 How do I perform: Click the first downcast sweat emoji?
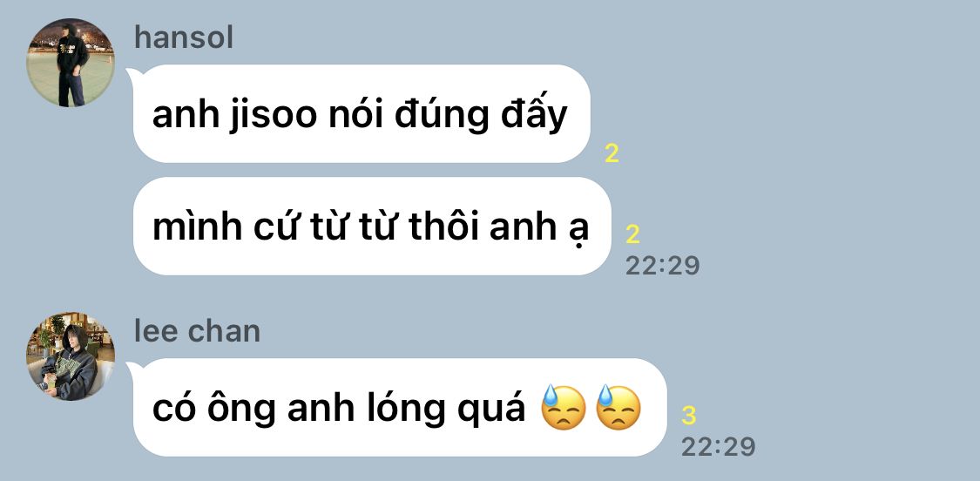click(563, 407)
